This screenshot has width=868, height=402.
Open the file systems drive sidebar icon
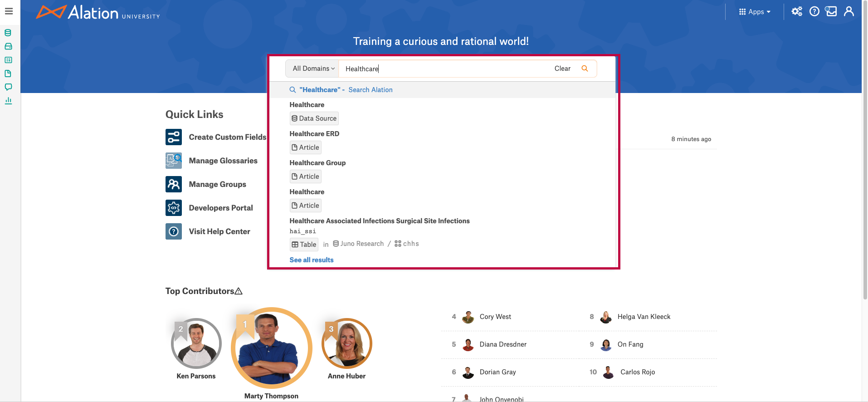point(8,46)
